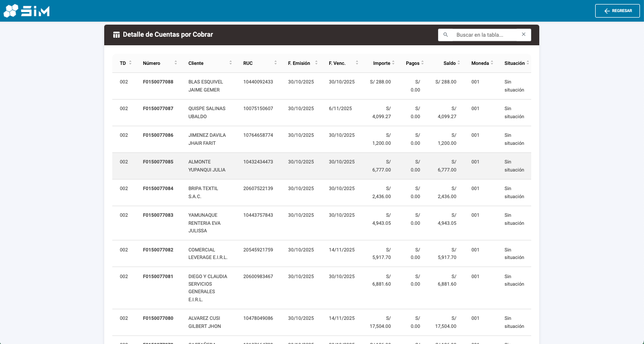Select invoice number F0150077084
644x344 pixels.
click(158, 189)
